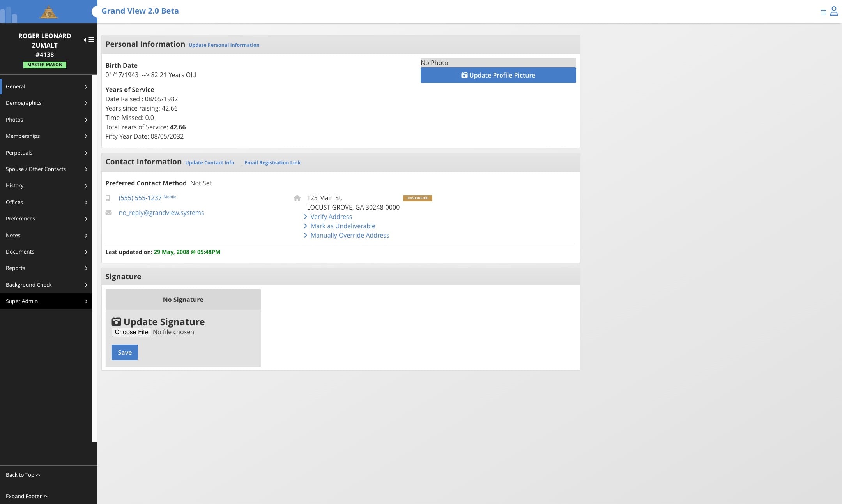The height and width of the screenshot is (504, 842).
Task: Click camera icon beside Update Signature
Action: tap(116, 322)
